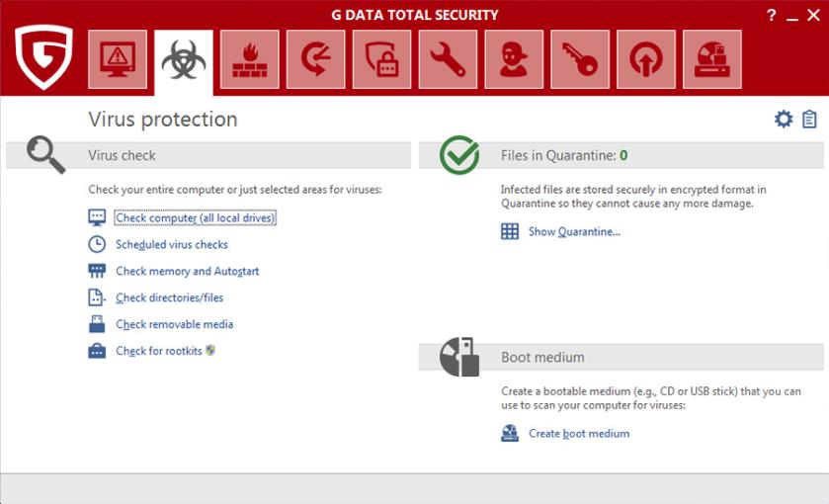Viewport: 829px width, 504px height.
Task: Select the Virus protection biohazard tab
Action: 184,62
